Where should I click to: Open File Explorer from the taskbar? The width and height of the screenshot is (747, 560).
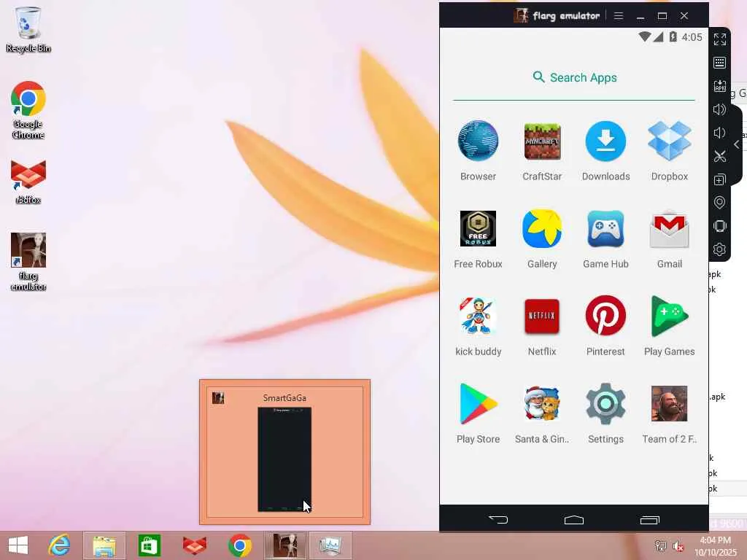(x=104, y=545)
